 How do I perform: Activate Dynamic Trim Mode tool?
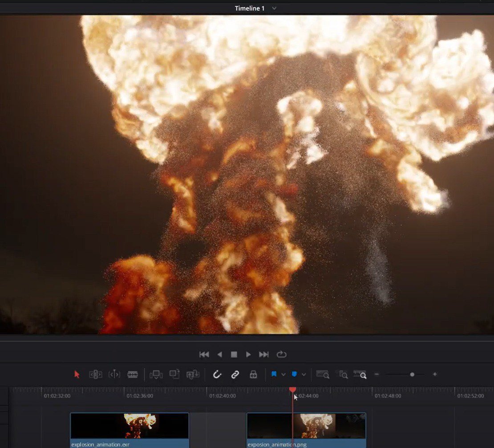pos(114,374)
